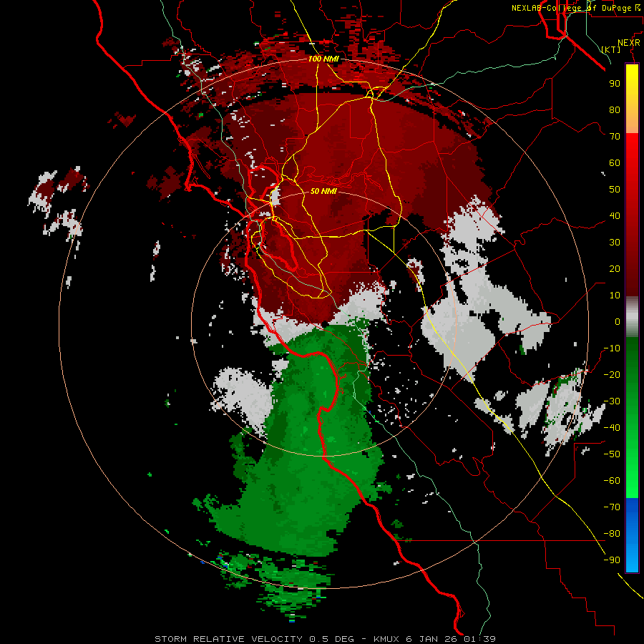Click the 70 value on the velocity scale
The height and width of the screenshot is (644, 644).
[x=615, y=137]
